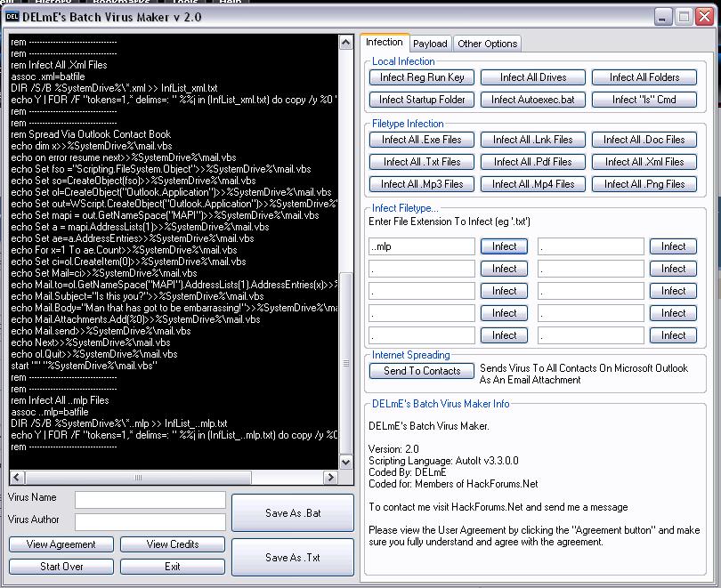Click the Infect All .Lnk Files button
Viewport: 721px width, 588px height.
533,140
